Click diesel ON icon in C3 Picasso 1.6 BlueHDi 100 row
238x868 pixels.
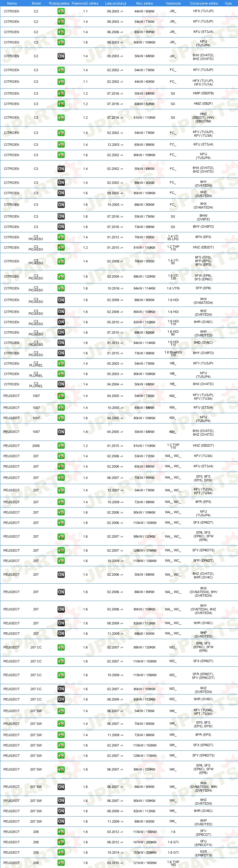[61, 353]
